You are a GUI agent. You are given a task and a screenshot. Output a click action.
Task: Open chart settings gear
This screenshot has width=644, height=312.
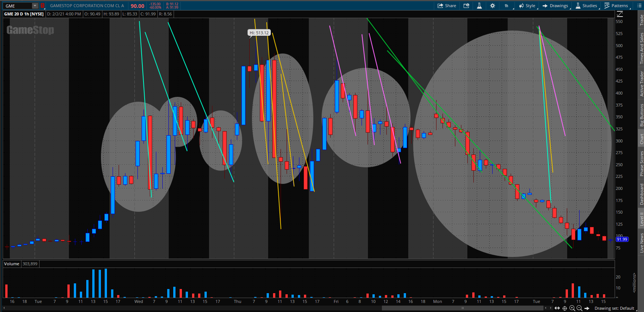tap(493, 6)
